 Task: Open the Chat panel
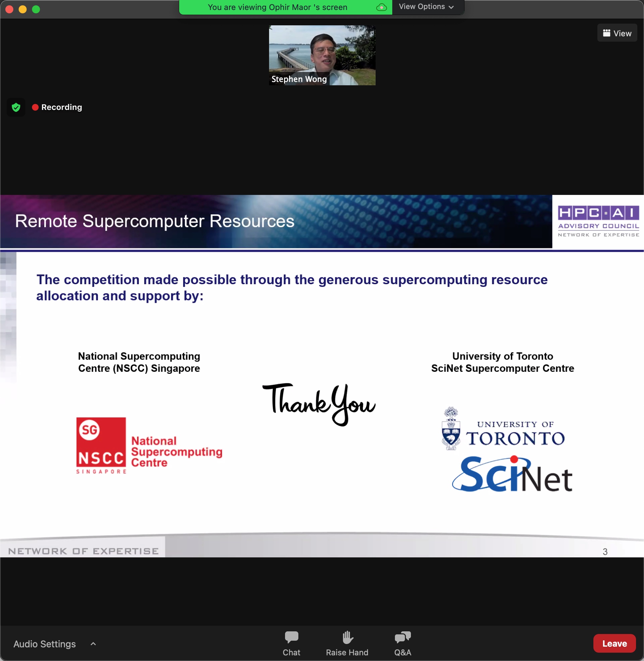point(291,643)
